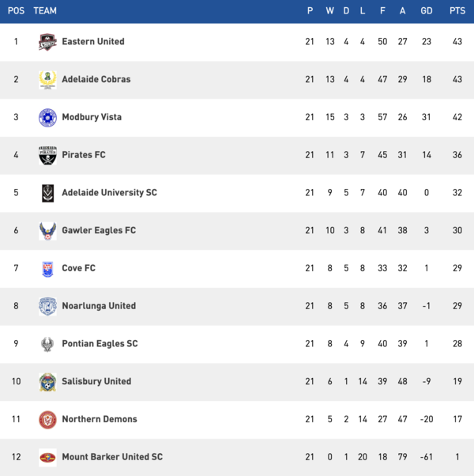474x476 pixels.
Task: Click the Pirates FC skull logo
Action: coord(47,155)
